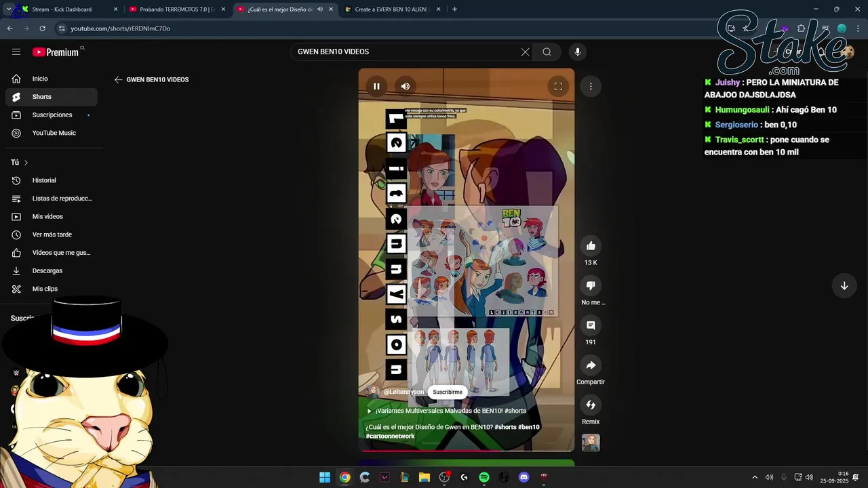
Task: Close the Probando TERREMOTOS 7.0 tab
Action: [223, 9]
